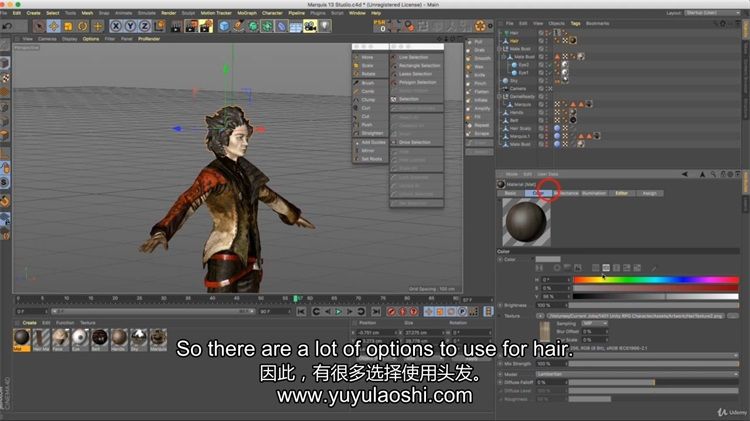The image size is (750, 421).
Task: Click the Light bulb icon in the toolbar
Action: pos(325,26)
